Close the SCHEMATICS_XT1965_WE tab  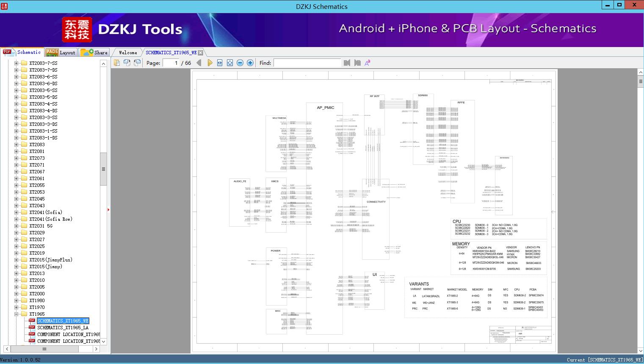pos(201,53)
